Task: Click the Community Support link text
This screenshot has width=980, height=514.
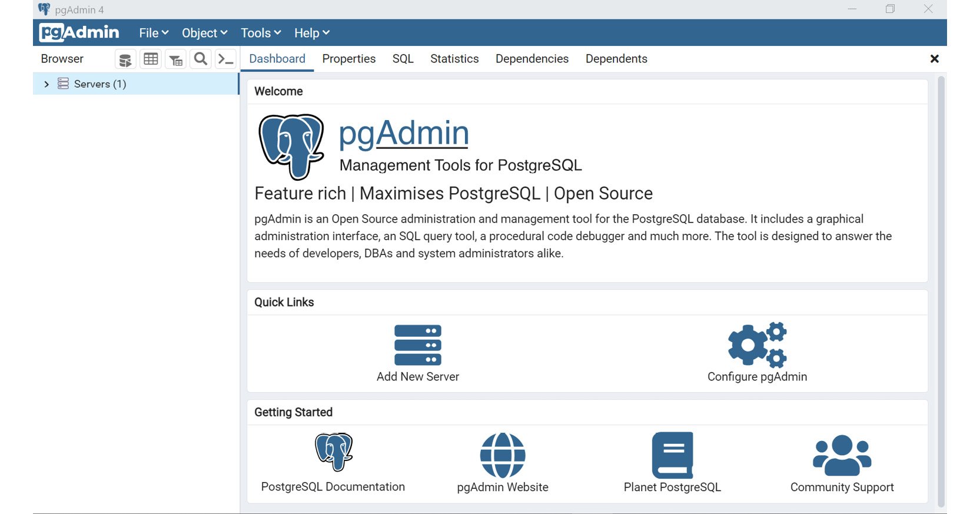Action: point(842,488)
